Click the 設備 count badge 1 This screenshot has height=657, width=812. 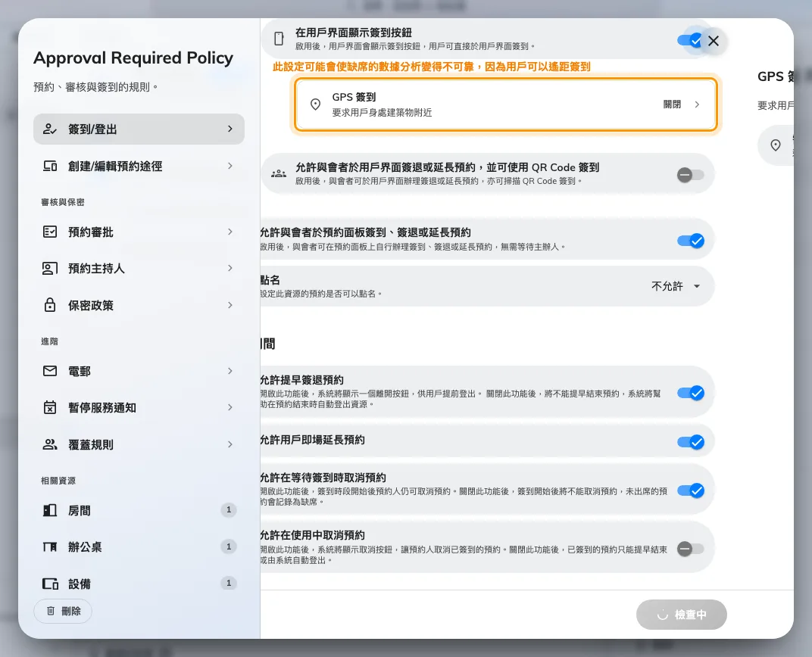coord(229,583)
